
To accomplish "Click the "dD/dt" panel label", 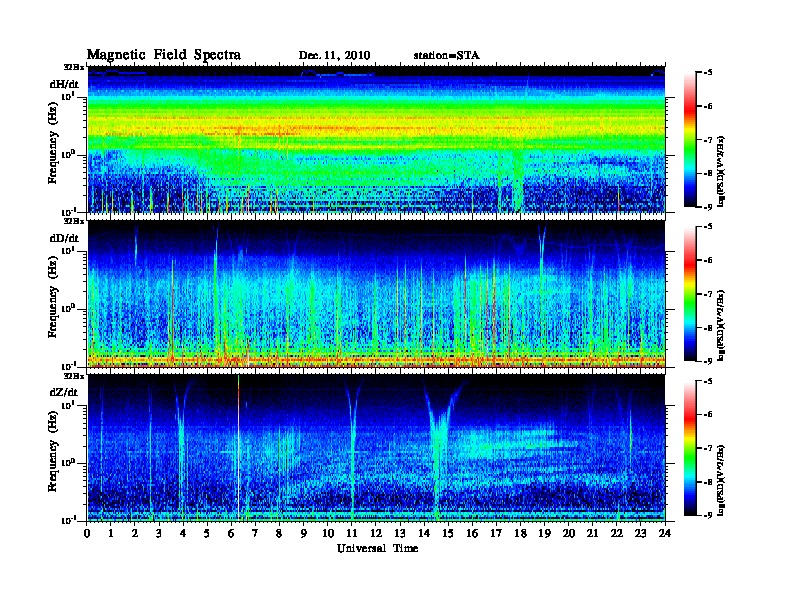I will [64, 238].
